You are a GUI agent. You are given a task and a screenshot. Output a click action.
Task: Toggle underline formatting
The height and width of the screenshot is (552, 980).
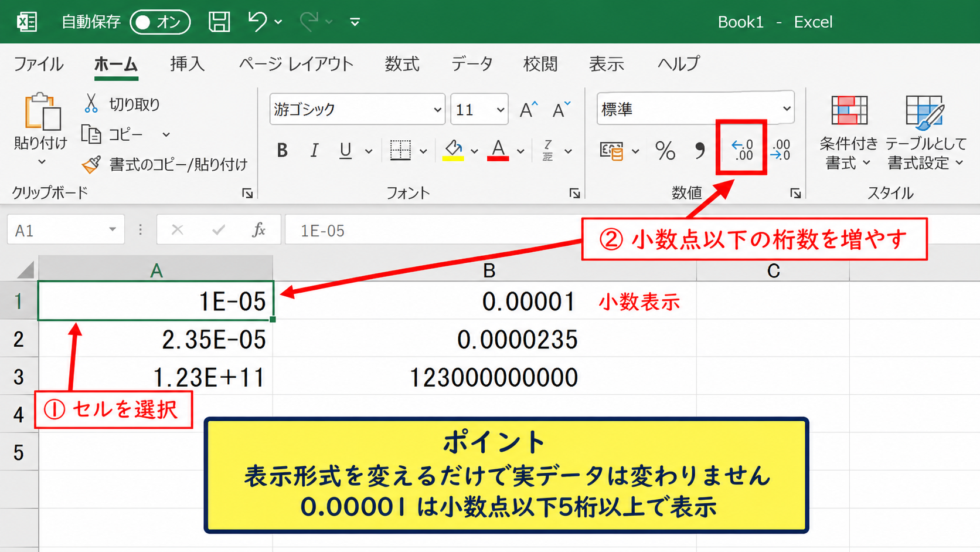[346, 151]
